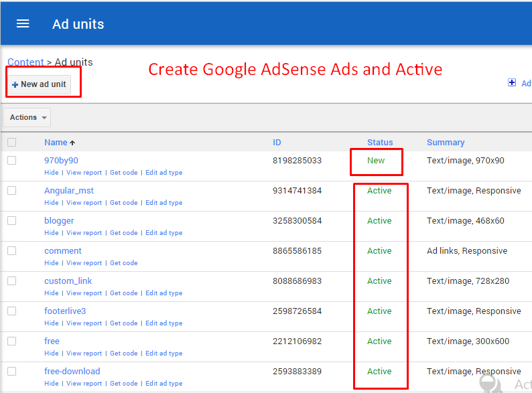Select ID text 8198285033
This screenshot has width=532, height=393.
[x=297, y=161]
